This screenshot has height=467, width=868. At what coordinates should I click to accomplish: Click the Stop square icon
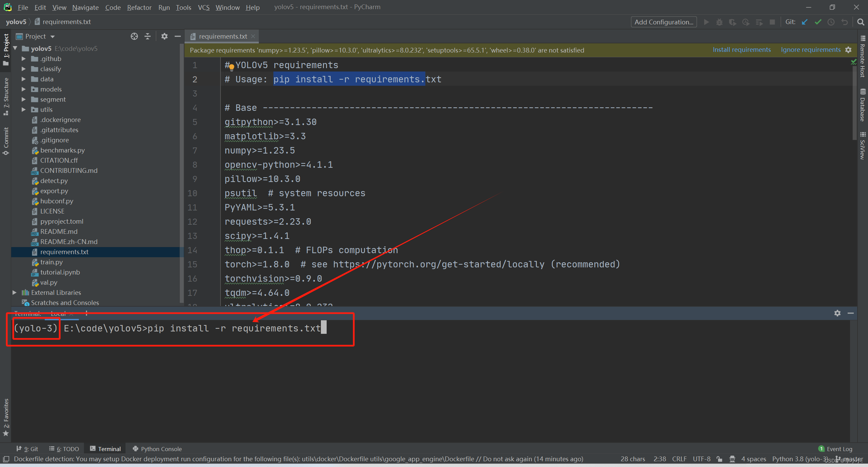(x=772, y=22)
